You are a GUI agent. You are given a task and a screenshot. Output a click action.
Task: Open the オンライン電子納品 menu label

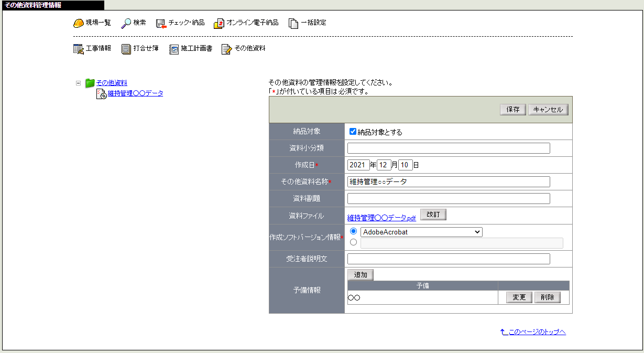[253, 23]
